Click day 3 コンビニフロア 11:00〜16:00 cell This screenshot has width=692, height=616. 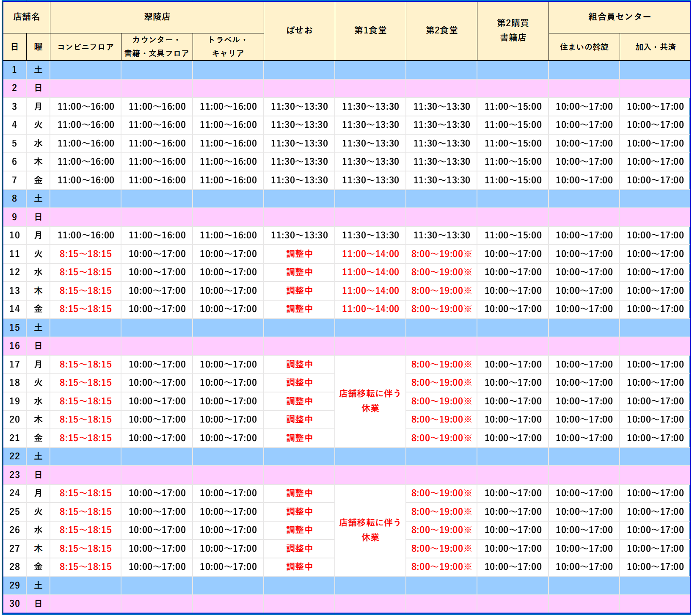click(85, 107)
